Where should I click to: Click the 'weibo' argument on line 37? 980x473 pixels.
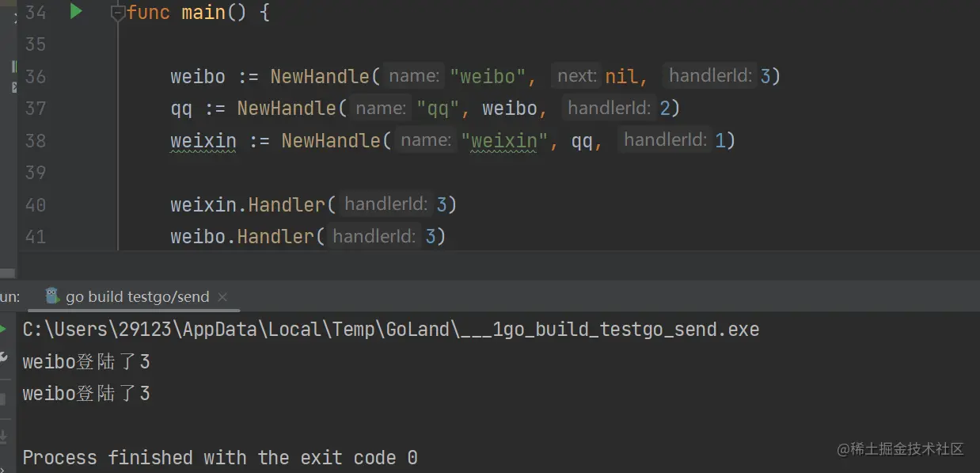[x=510, y=109]
